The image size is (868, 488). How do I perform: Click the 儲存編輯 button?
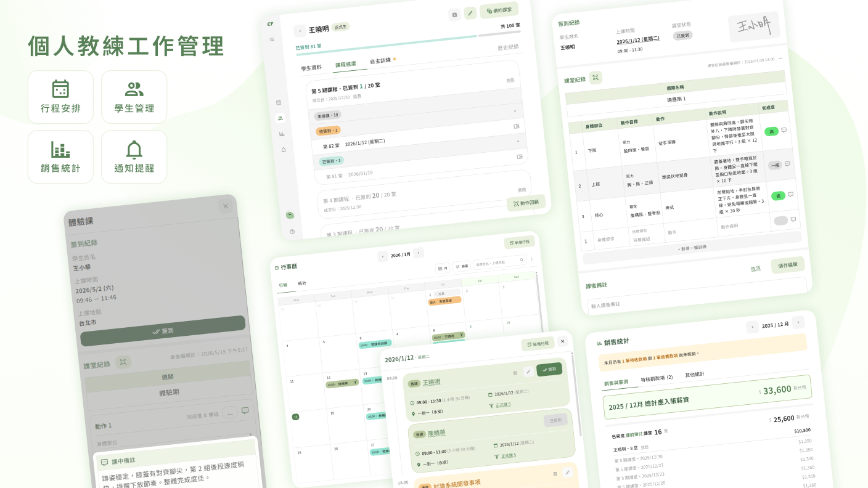coord(787,265)
